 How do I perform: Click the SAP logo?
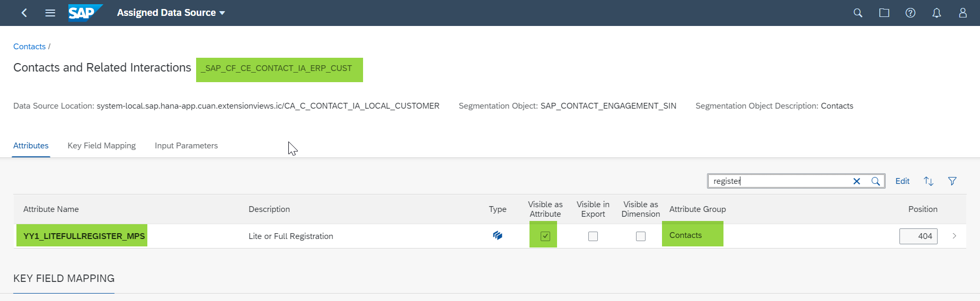point(85,12)
